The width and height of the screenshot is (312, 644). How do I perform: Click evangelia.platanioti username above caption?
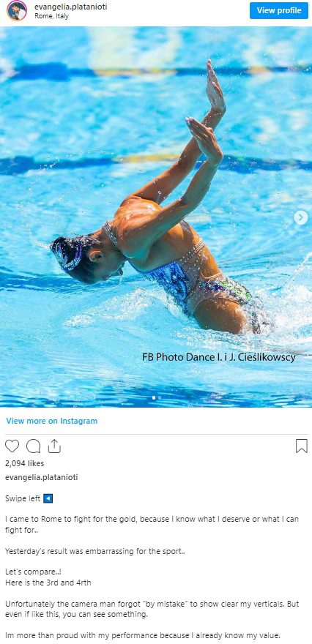42,477
